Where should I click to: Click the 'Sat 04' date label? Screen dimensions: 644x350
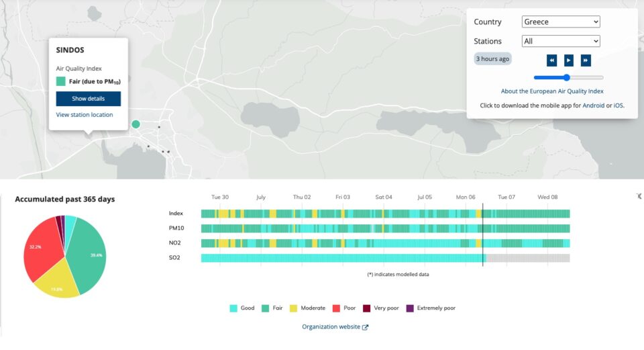click(384, 197)
